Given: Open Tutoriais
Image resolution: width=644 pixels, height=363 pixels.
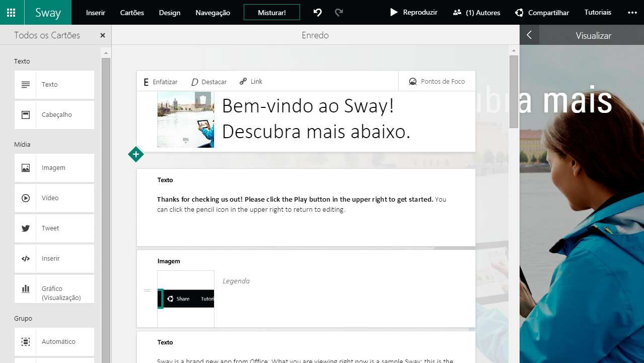Looking at the screenshot, I should click(x=598, y=12).
